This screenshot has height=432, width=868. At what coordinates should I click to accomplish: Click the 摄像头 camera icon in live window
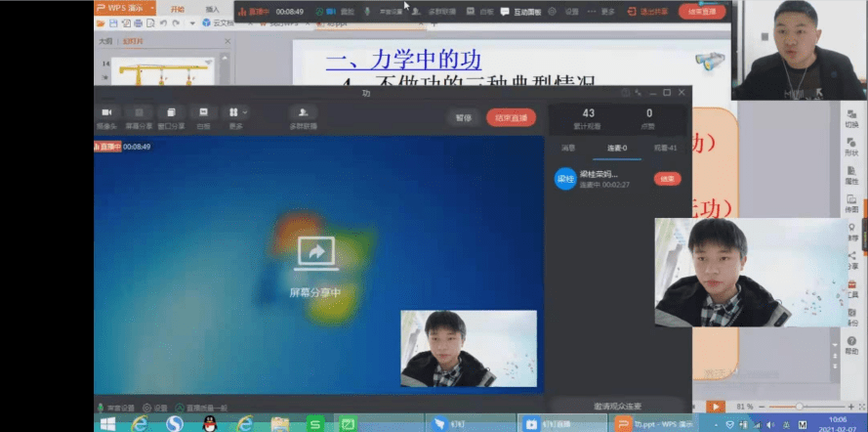(106, 112)
